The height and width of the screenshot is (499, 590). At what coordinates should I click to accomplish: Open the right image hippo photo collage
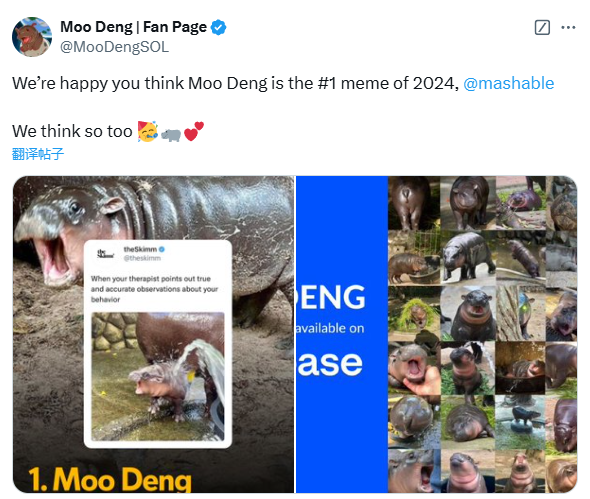[x=436, y=334]
